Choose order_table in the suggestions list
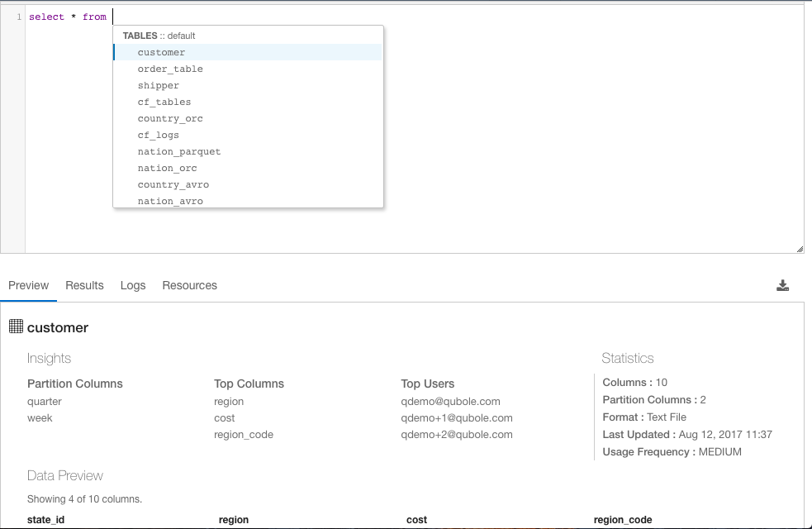The image size is (812, 529). [x=248, y=69]
